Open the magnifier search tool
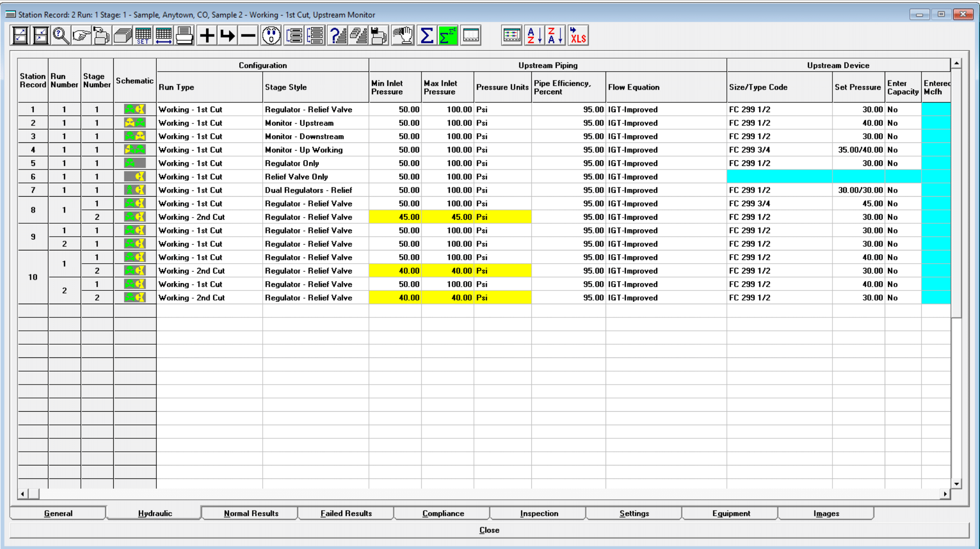Viewport: 980px width, 549px height. (61, 36)
